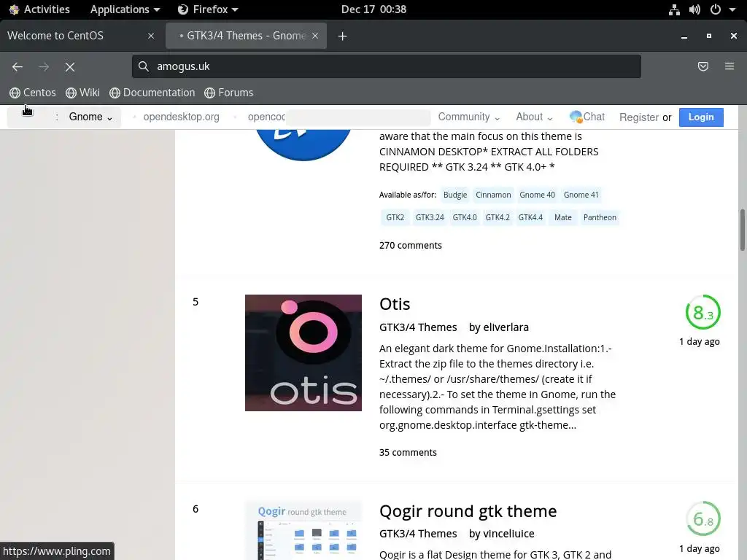The width and height of the screenshot is (747, 560).
Task: Click the address bar showing amogus.uk
Action: pyautogui.click(x=387, y=66)
